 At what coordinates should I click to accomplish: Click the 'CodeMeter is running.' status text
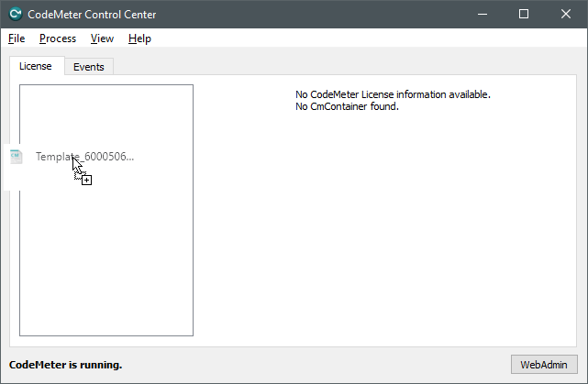click(x=66, y=365)
